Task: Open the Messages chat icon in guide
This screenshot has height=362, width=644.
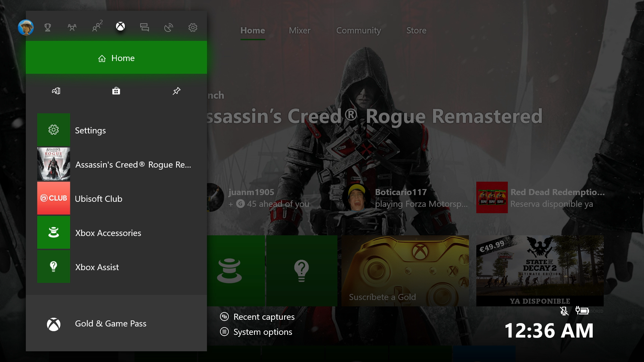Action: (145, 27)
